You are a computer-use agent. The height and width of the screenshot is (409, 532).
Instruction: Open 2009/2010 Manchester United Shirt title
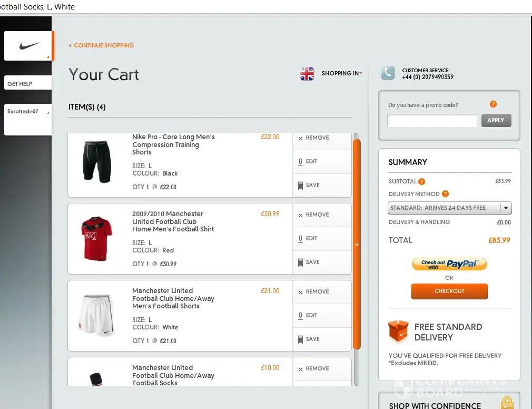tap(173, 221)
